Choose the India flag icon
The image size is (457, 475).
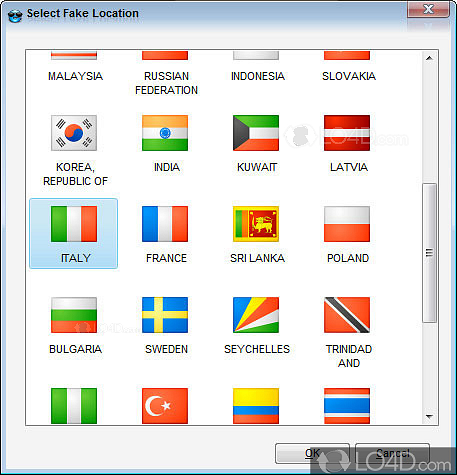coord(165,133)
